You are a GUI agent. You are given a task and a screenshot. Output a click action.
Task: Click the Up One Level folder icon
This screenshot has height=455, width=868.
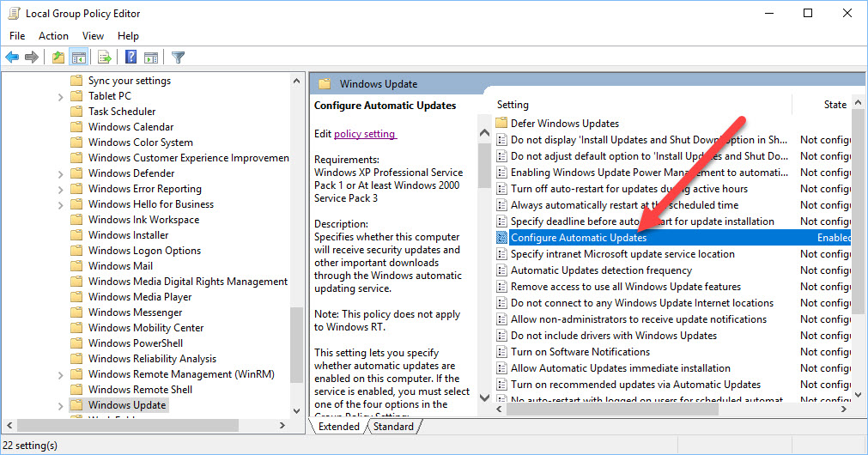58,58
